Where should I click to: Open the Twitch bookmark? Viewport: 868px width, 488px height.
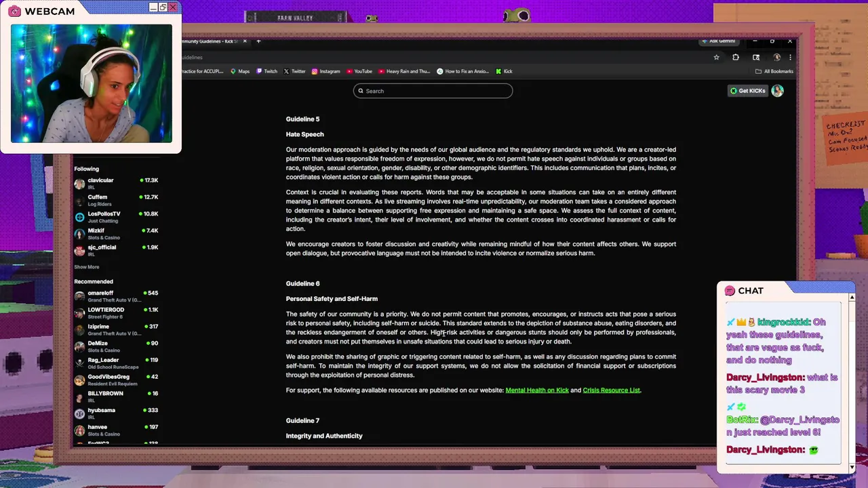click(267, 71)
